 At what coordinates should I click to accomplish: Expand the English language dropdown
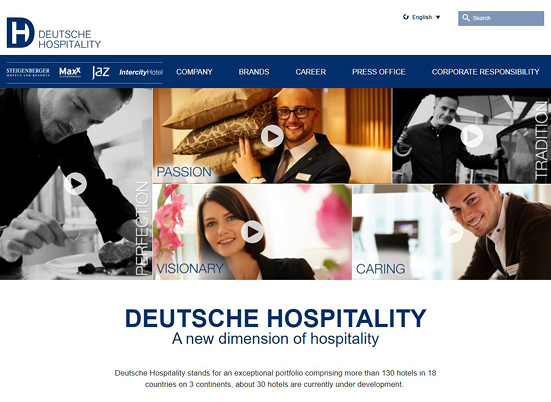[438, 17]
